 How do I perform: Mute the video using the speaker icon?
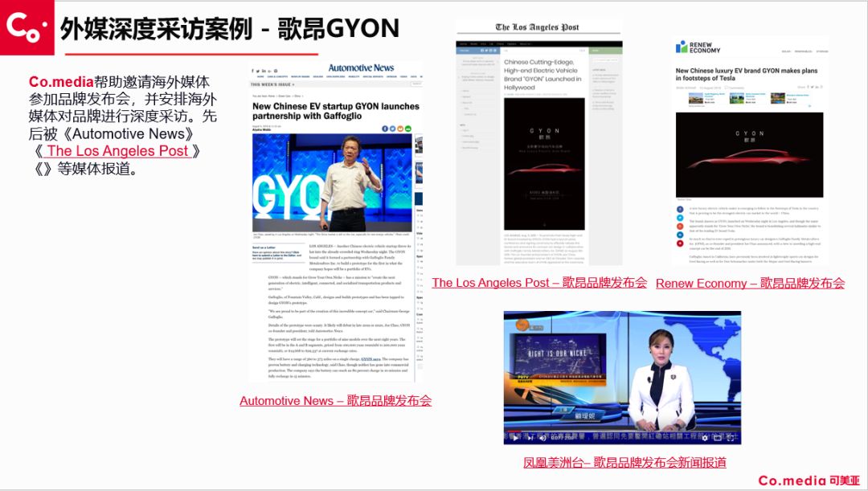pos(542,438)
